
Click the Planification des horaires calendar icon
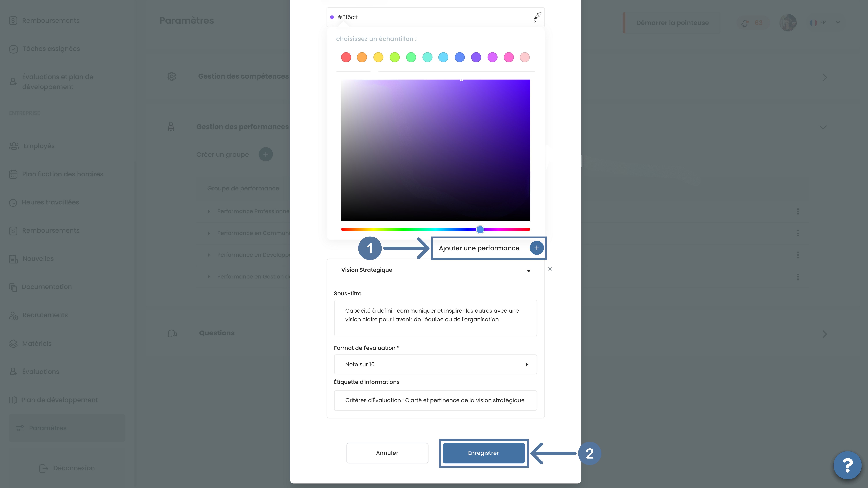[13, 174]
